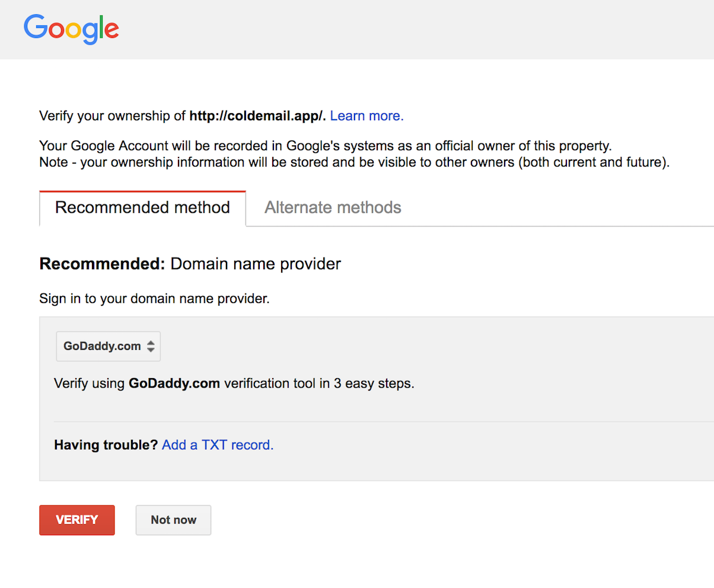The image size is (714, 588).
Task: Click the Your Google Account will be recorded sentence
Action: pyautogui.click(x=325, y=145)
